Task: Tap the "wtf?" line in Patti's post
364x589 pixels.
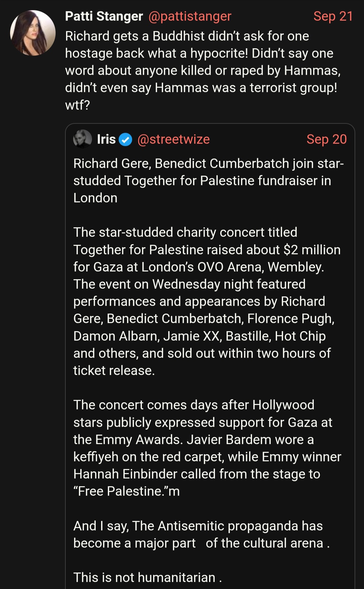Action: point(78,105)
